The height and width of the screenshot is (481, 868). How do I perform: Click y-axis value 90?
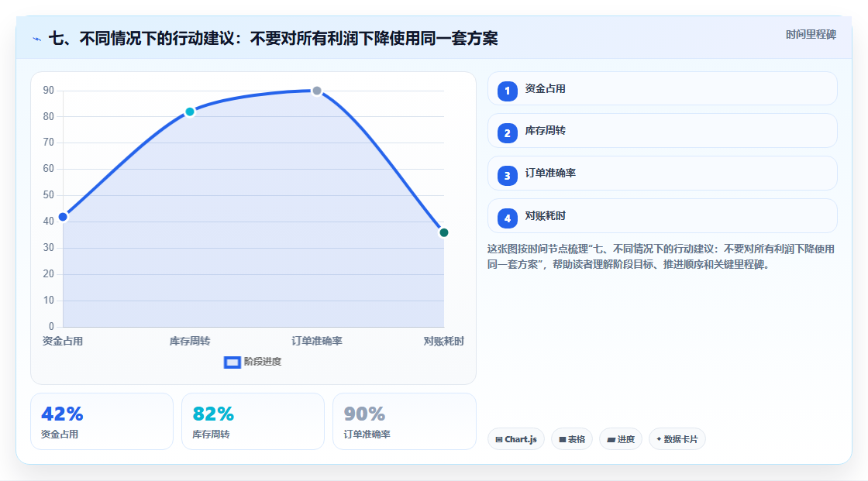(x=49, y=90)
